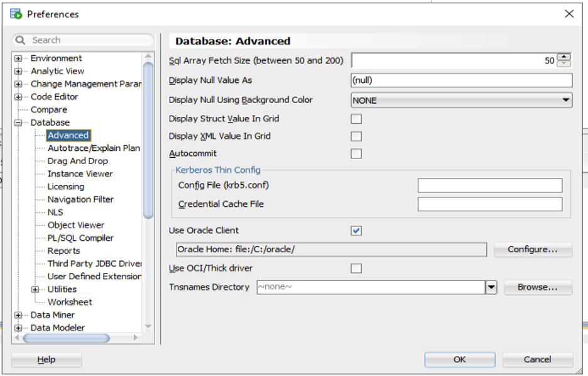Click Sql Array Fetch Size field
Screen dimensions: 588x376
454,60
